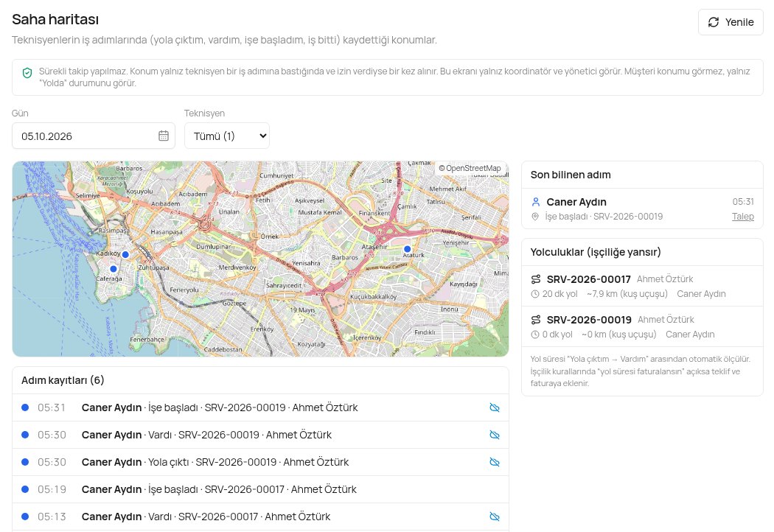Open journey SRV-2026-00017 entry

pos(642,286)
